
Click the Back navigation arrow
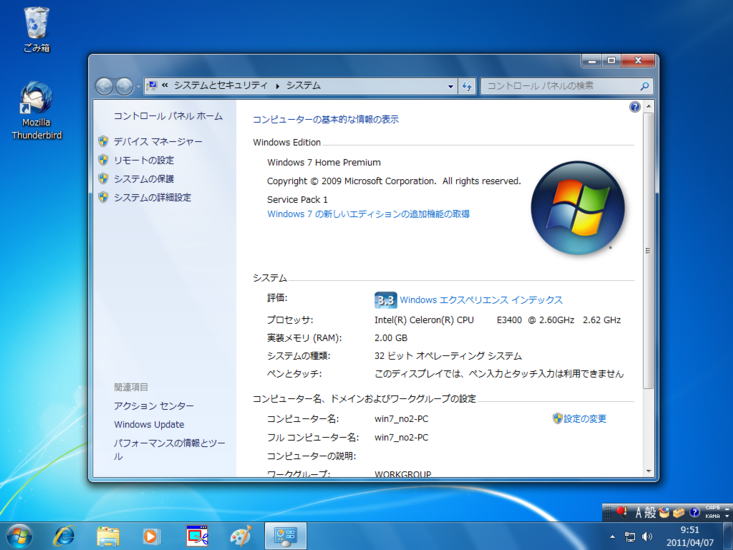tap(104, 86)
